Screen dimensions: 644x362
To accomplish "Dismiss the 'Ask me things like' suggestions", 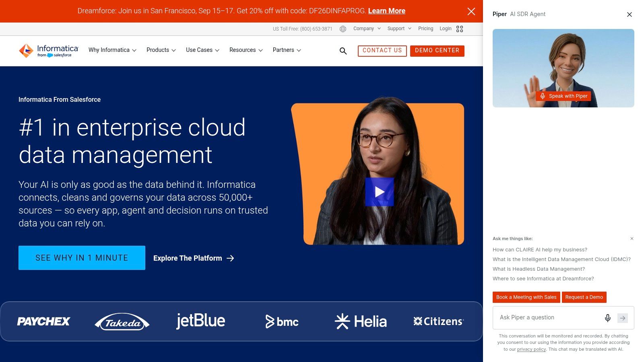I will (x=632, y=239).
